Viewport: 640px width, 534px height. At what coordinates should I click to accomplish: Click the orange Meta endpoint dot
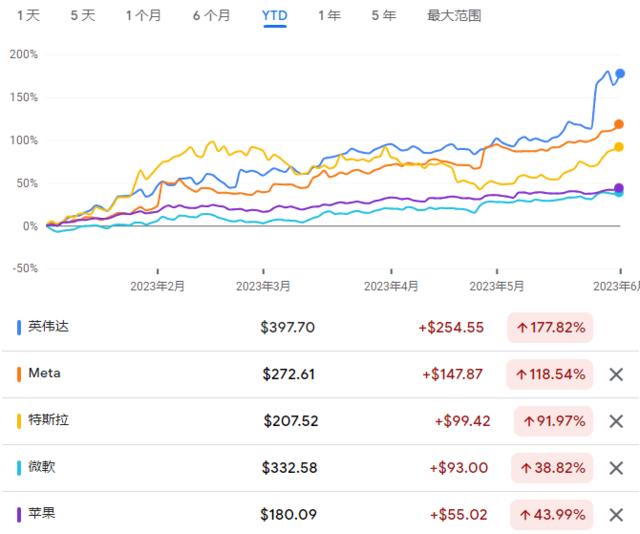click(619, 124)
